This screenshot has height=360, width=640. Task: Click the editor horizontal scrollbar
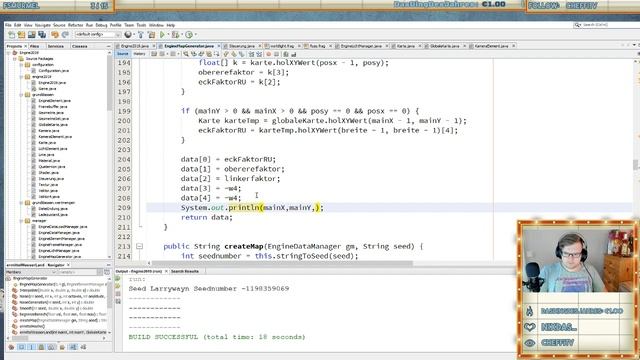282,263
